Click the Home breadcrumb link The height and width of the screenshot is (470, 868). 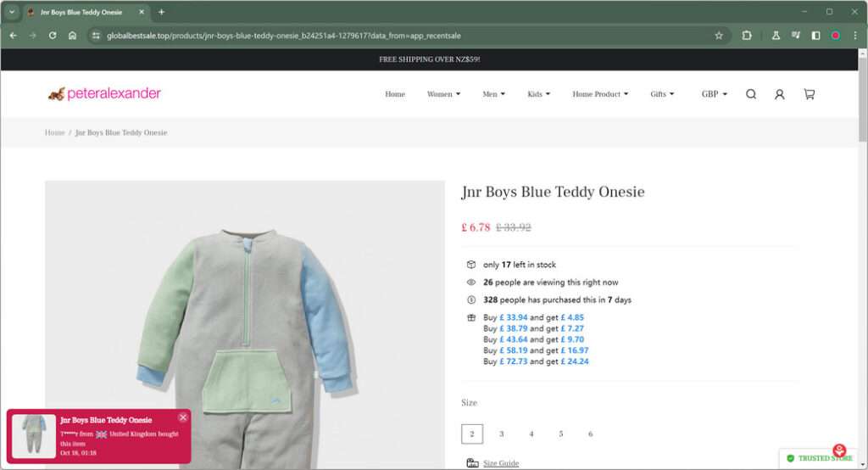(55, 132)
